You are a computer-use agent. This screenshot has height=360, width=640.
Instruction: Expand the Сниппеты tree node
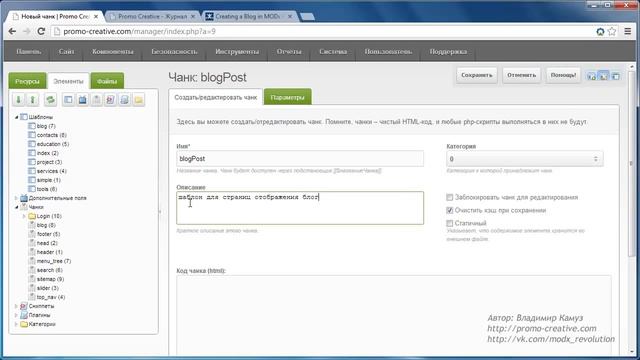pyautogui.click(x=16, y=306)
